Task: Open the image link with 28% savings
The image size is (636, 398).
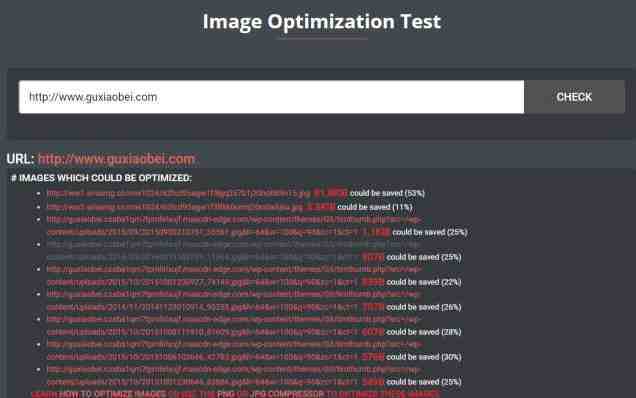Action: pos(234,326)
